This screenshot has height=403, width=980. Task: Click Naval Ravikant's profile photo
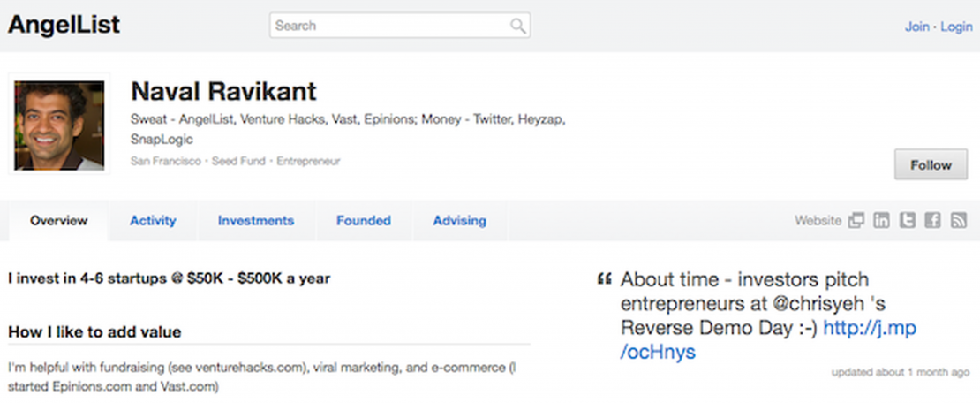tap(59, 125)
